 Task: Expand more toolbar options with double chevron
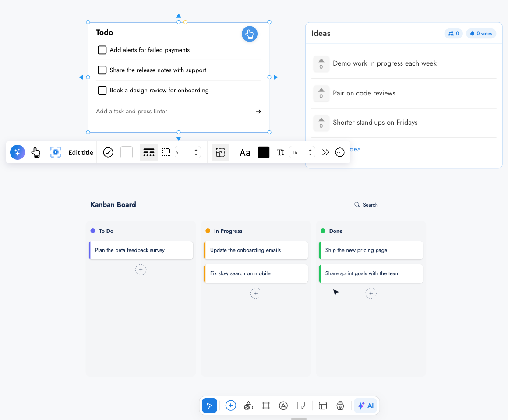(x=325, y=152)
